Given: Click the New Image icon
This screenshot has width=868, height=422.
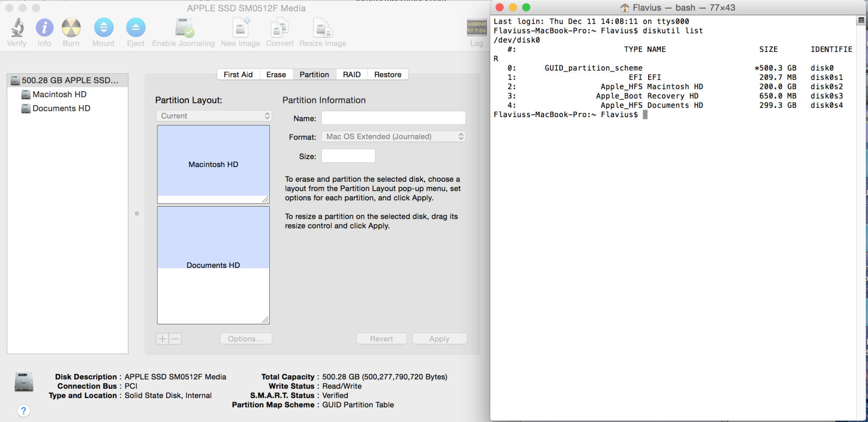Looking at the screenshot, I should (241, 28).
